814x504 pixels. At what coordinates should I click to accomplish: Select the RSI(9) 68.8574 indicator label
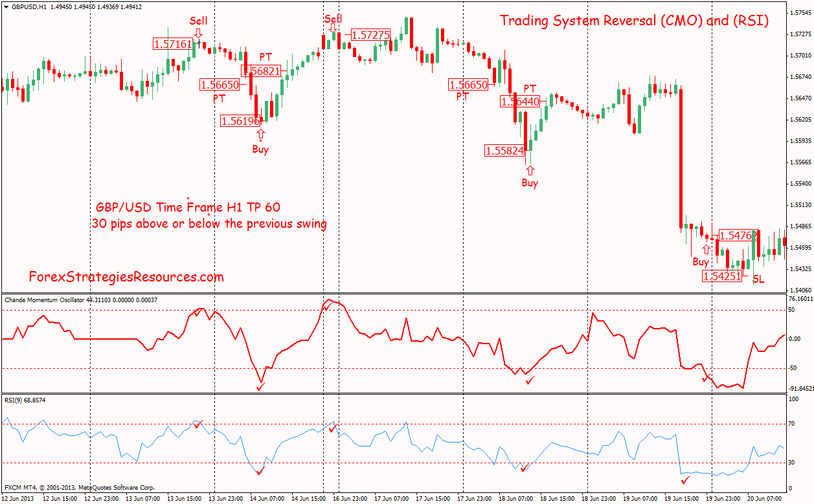pos(25,400)
